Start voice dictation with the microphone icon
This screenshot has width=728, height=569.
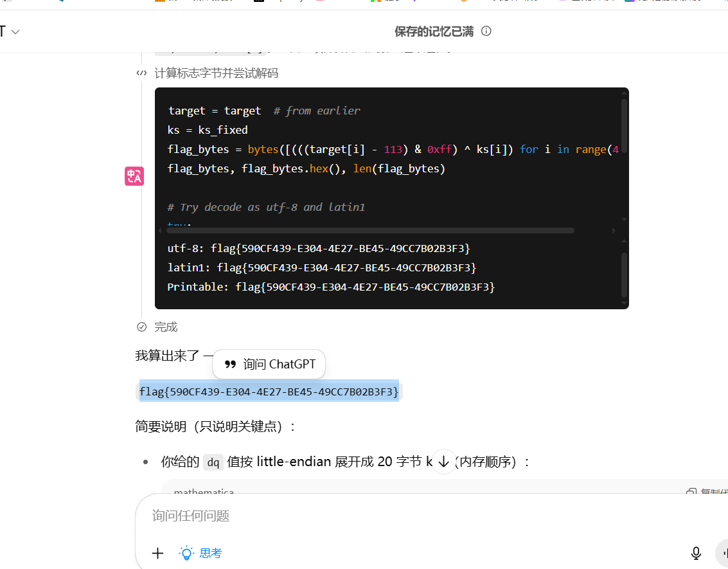coord(696,553)
